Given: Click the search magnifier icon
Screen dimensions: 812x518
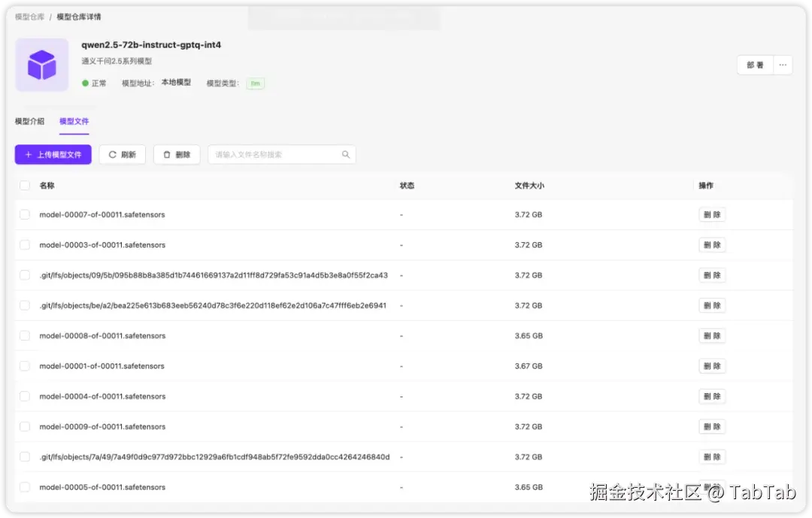Looking at the screenshot, I should coord(345,154).
